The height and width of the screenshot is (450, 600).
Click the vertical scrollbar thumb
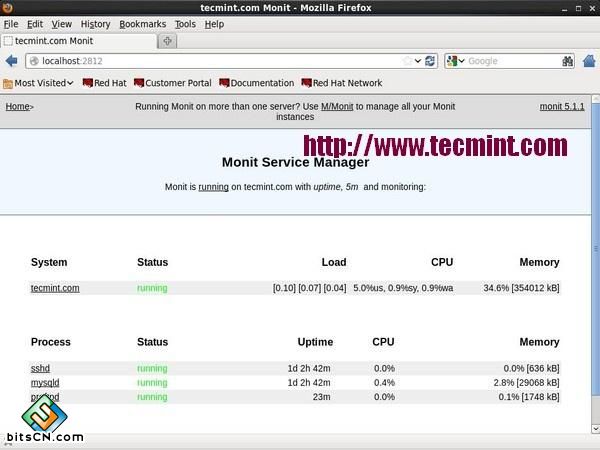click(x=595, y=248)
